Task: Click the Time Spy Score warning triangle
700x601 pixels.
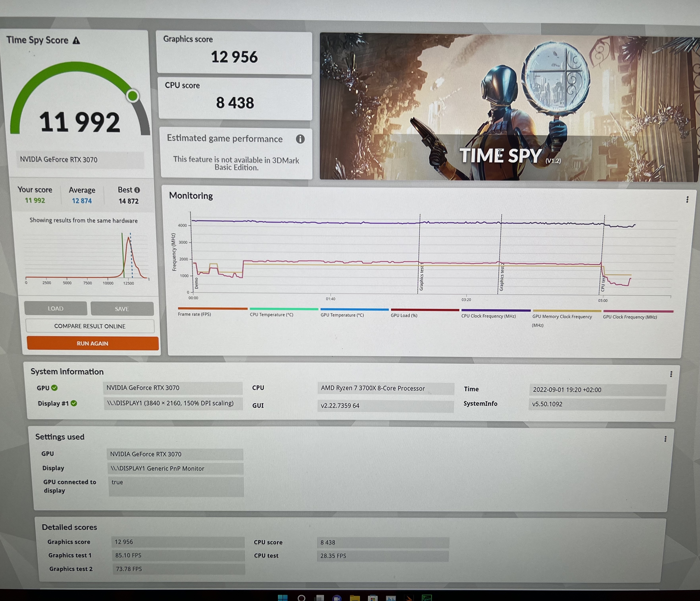Action: pos(76,41)
